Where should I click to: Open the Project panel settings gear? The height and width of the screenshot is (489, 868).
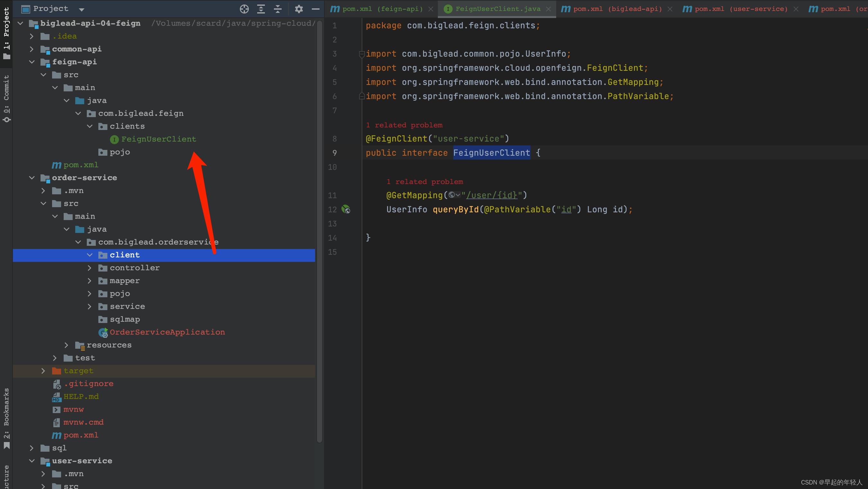coord(299,9)
